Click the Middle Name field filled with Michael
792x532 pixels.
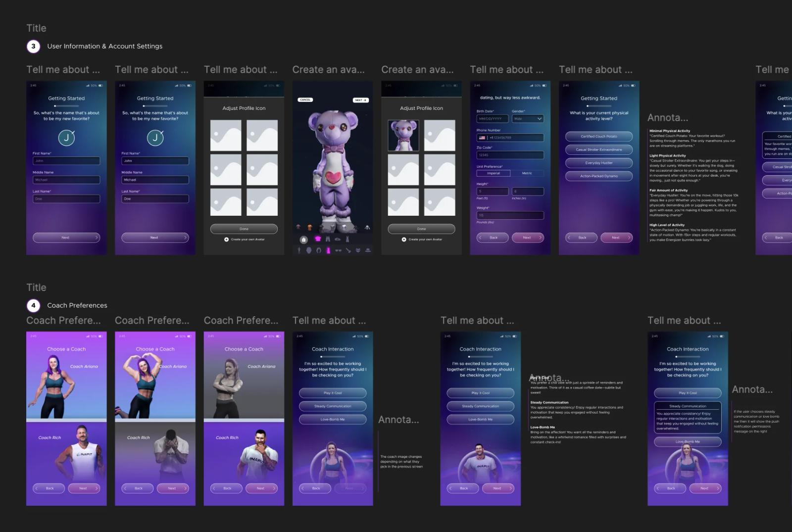[155, 180]
